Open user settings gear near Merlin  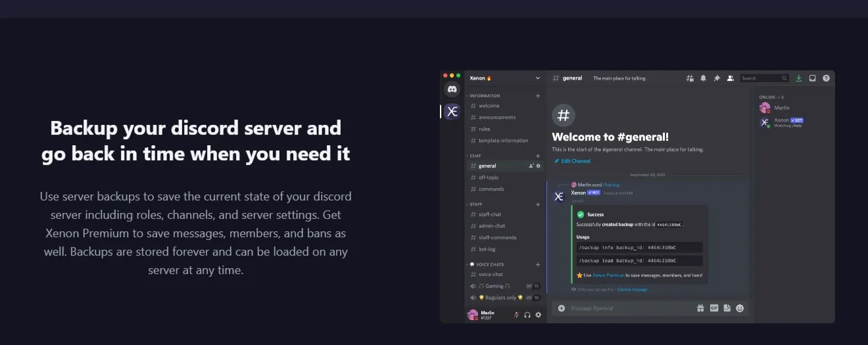pyautogui.click(x=539, y=315)
